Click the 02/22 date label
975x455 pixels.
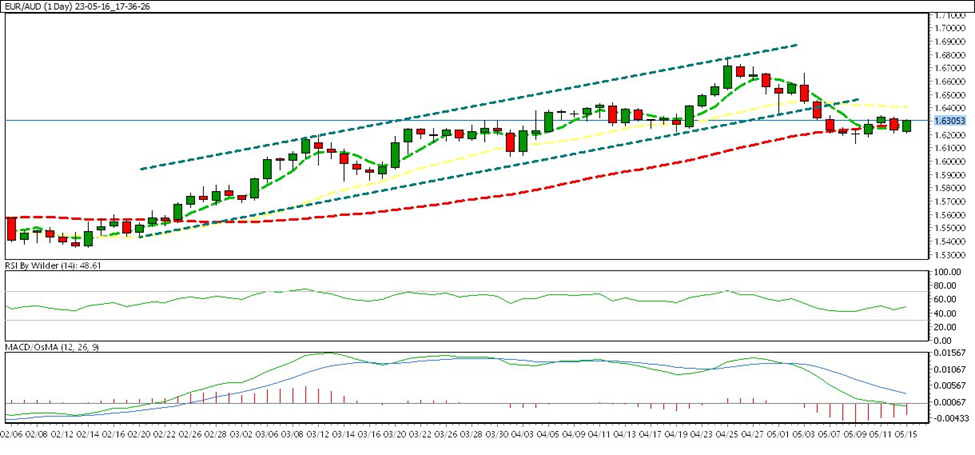pos(164,434)
